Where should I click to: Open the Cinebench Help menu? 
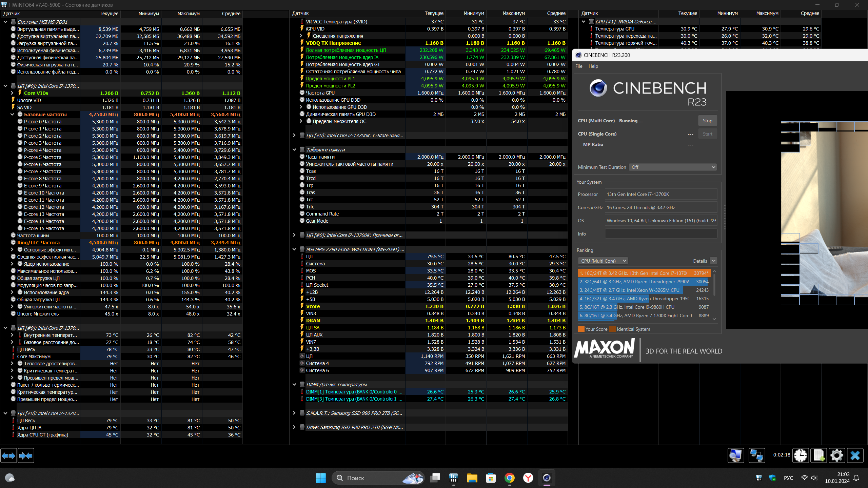593,66
